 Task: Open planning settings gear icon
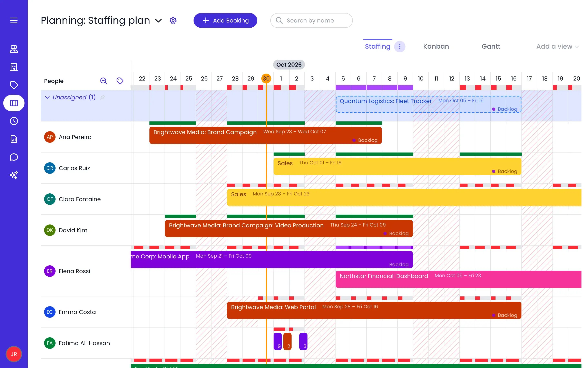[x=173, y=20]
